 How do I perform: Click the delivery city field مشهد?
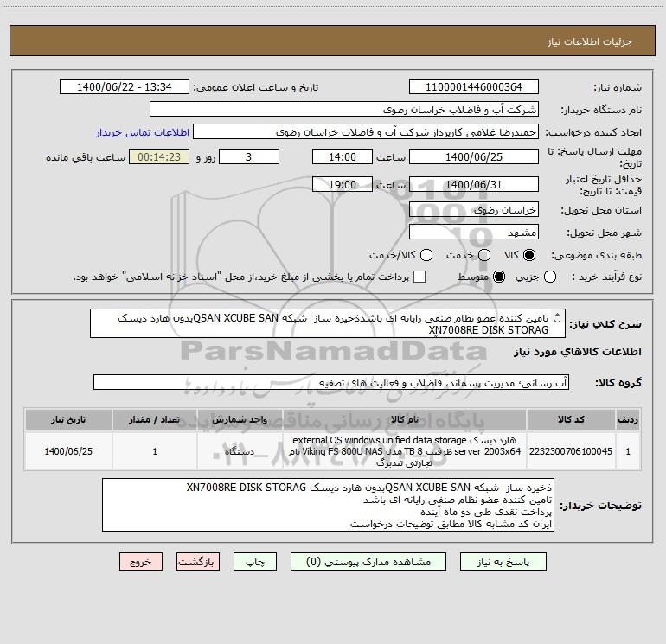tap(474, 232)
